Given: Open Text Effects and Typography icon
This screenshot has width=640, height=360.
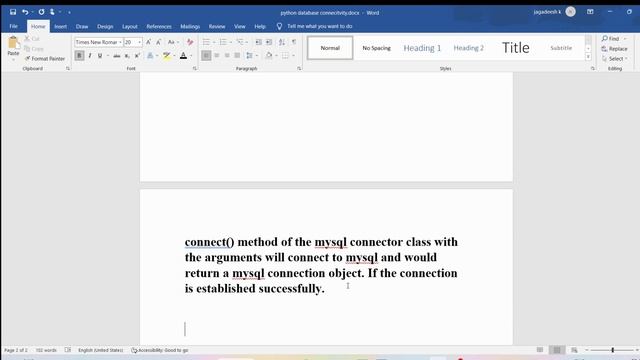Looking at the screenshot, I should pyautogui.click(x=150, y=56).
